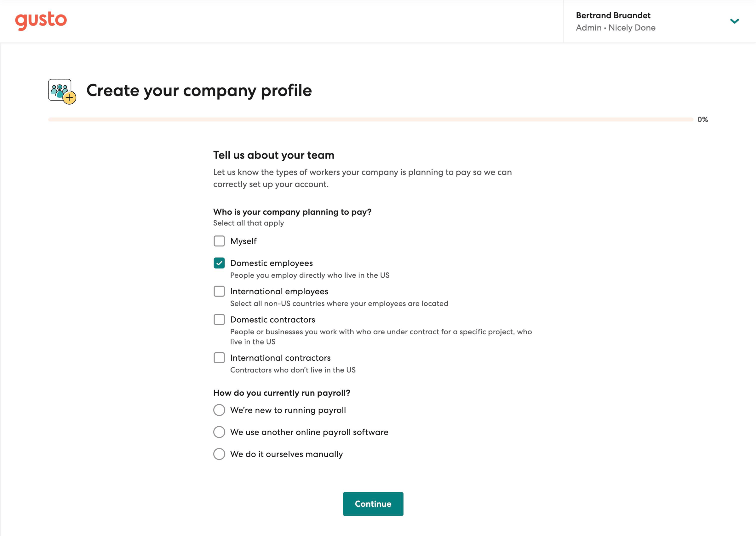Click the Gusto logo
Viewport: 756px width, 536px height.
[41, 21]
